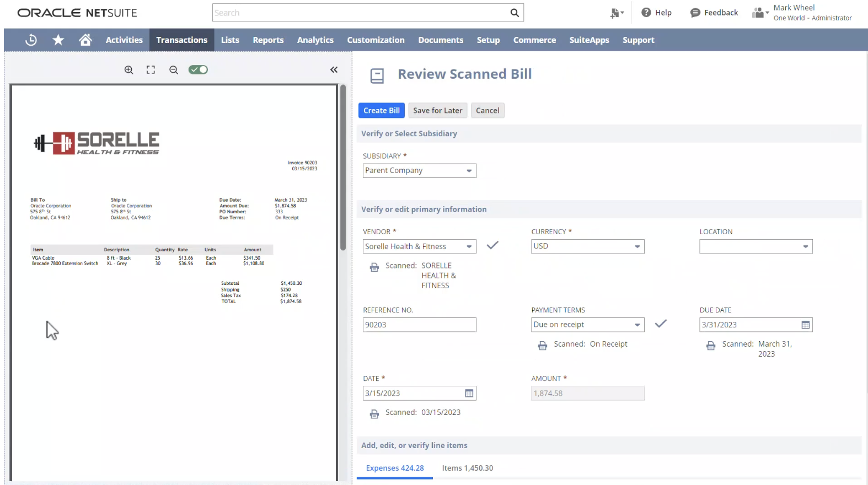Switch to the Expenses 424.28 tab
868x485 pixels.
click(395, 468)
